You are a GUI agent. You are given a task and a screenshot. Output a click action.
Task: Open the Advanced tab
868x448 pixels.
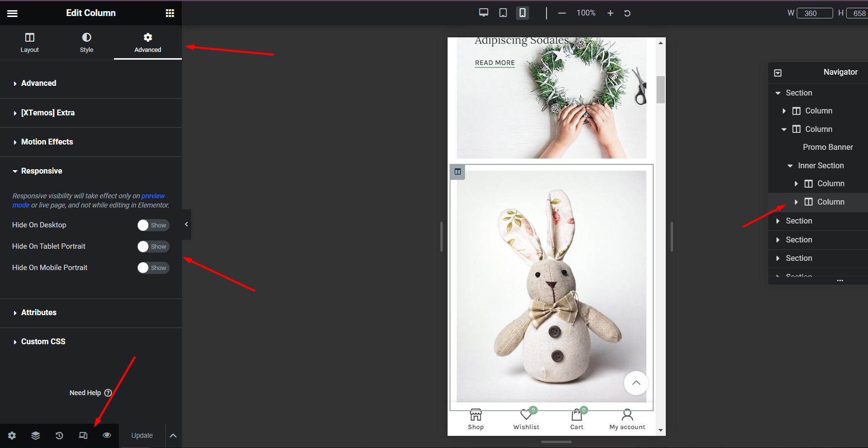148,43
